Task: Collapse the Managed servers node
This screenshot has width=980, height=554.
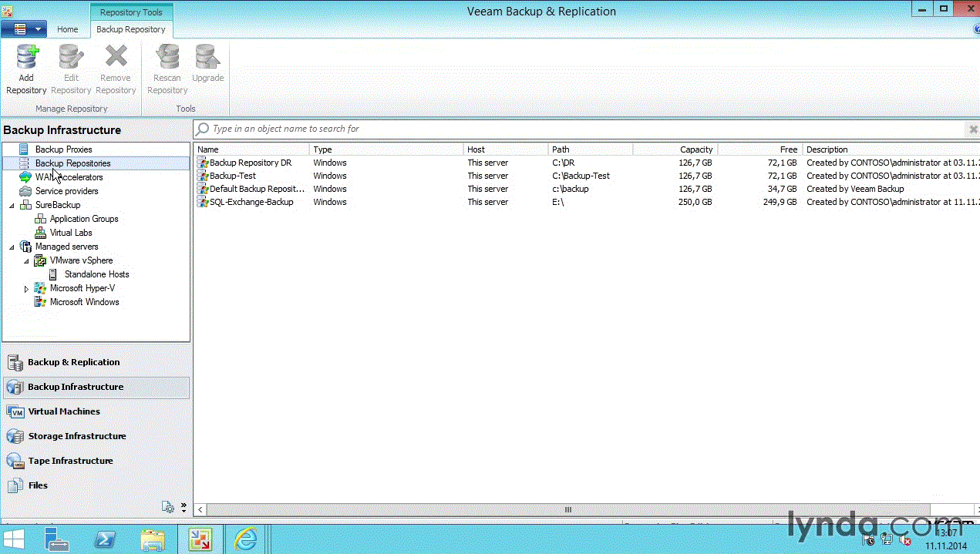Action: (x=12, y=247)
